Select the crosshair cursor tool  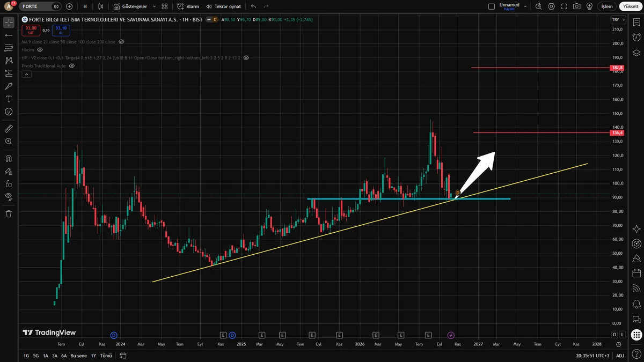pos(9,23)
